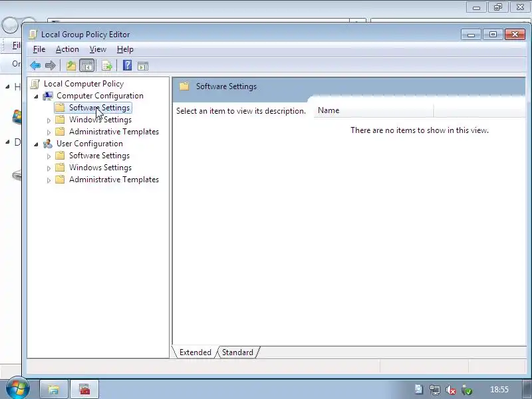
Task: Toggle Show/Hide Console Tree button
Action: (x=87, y=65)
